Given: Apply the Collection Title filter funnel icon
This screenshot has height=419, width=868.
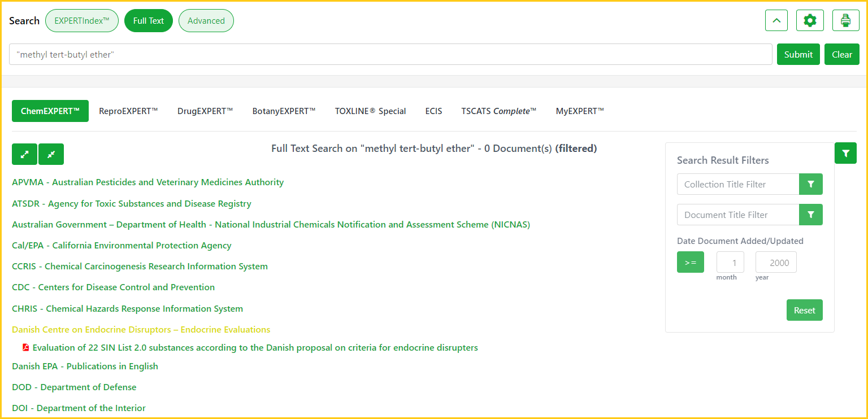Looking at the screenshot, I should pos(811,184).
